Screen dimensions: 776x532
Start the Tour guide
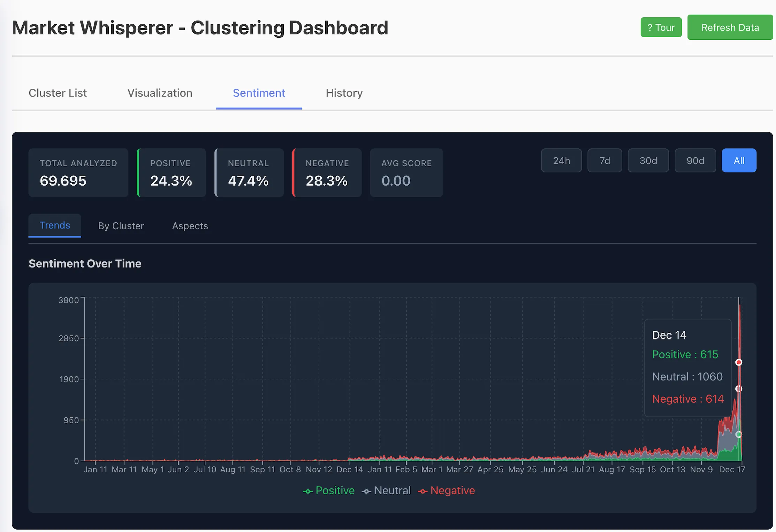point(661,27)
